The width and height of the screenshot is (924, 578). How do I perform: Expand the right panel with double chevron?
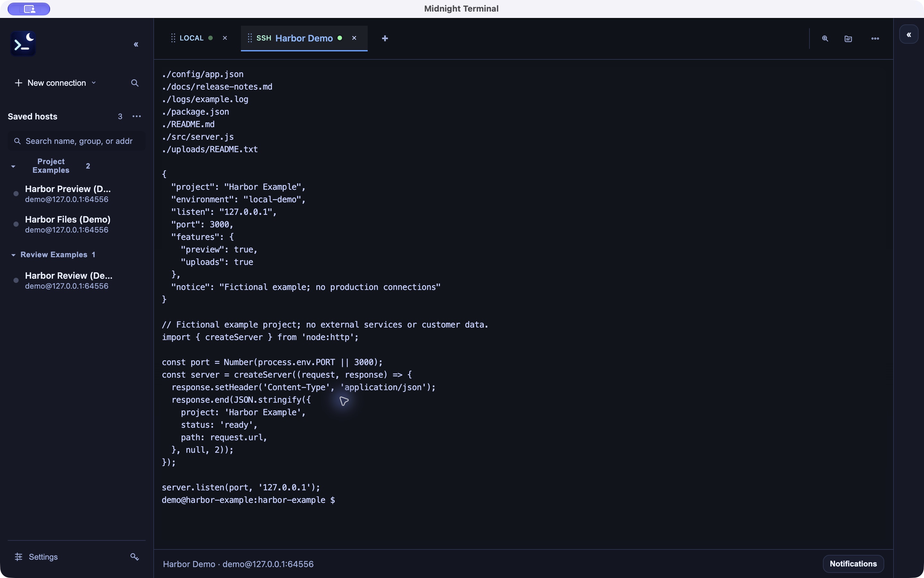pyautogui.click(x=909, y=34)
